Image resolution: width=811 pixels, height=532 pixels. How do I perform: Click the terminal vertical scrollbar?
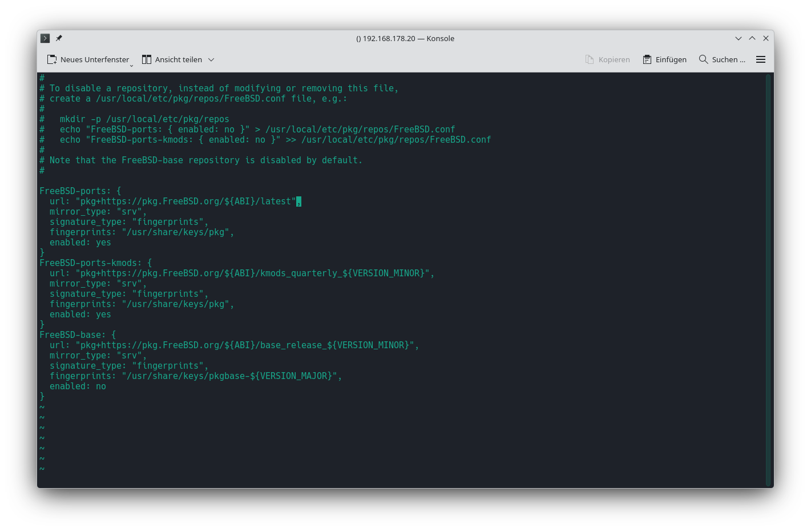(769, 280)
